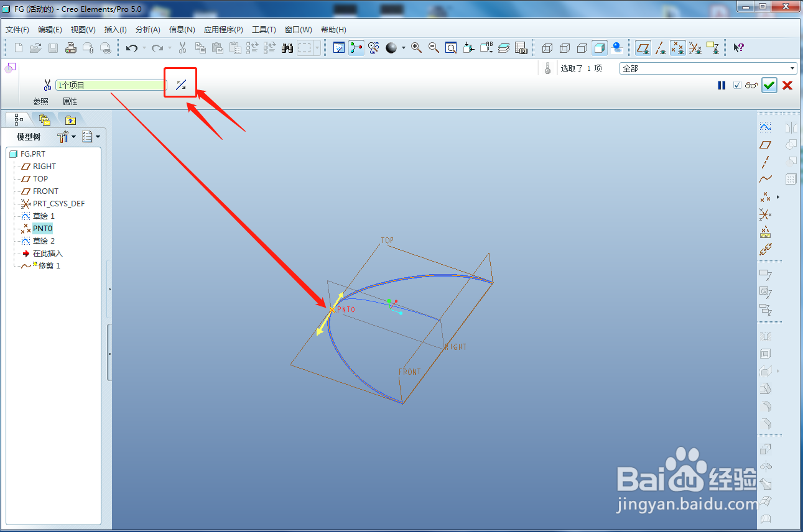Click the Cut scissors icon in main toolbar

pos(183,48)
